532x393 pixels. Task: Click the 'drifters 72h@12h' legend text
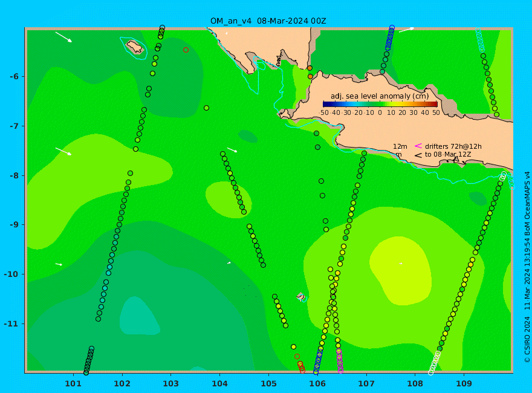click(453, 146)
